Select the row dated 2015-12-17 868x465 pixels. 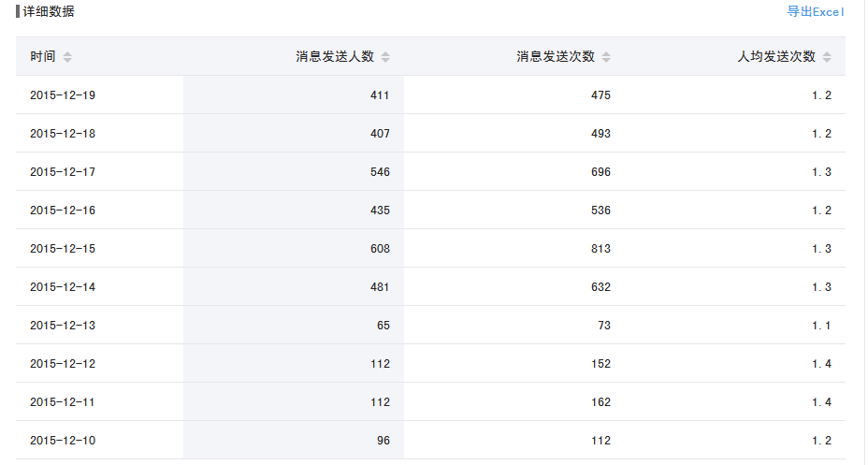(63, 172)
